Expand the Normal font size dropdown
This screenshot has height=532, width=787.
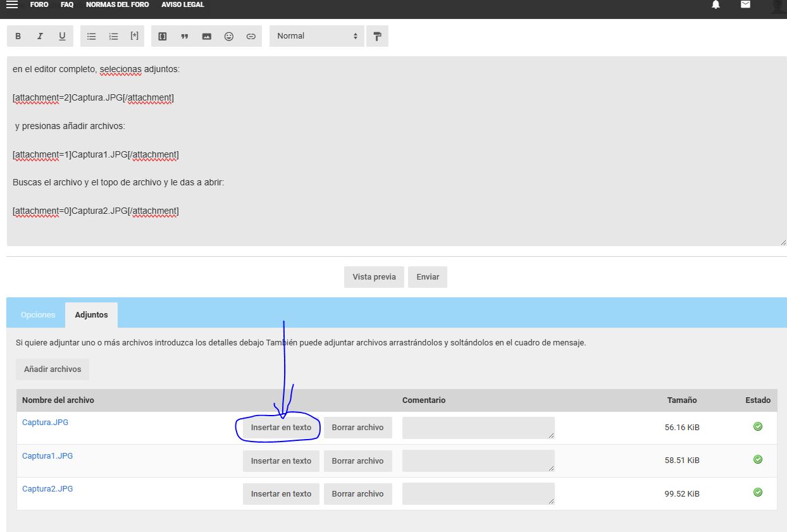[x=317, y=36]
